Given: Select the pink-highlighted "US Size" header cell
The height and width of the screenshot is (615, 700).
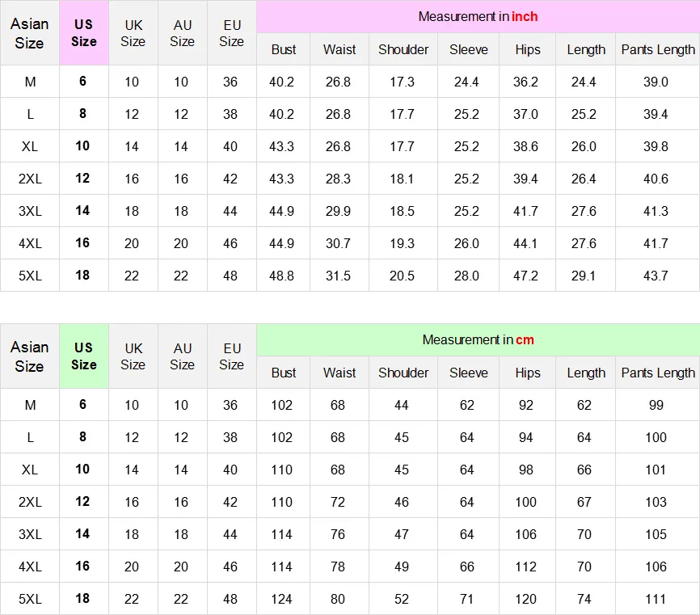Looking at the screenshot, I should pyautogui.click(x=84, y=32).
